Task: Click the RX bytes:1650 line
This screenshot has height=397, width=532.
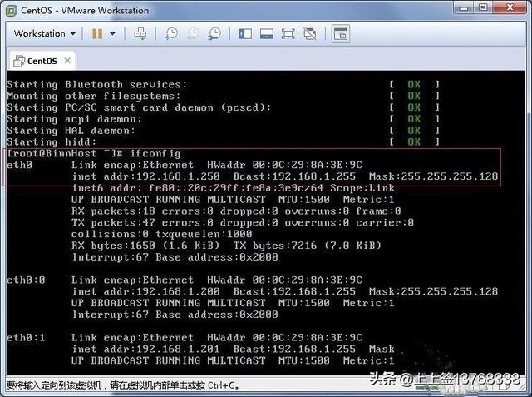Action: pyautogui.click(x=226, y=246)
